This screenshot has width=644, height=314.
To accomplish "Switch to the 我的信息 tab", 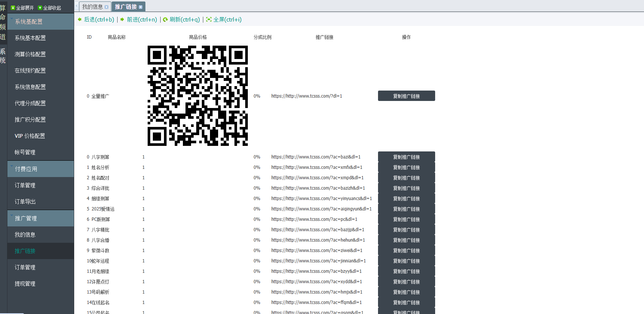I will [92, 7].
